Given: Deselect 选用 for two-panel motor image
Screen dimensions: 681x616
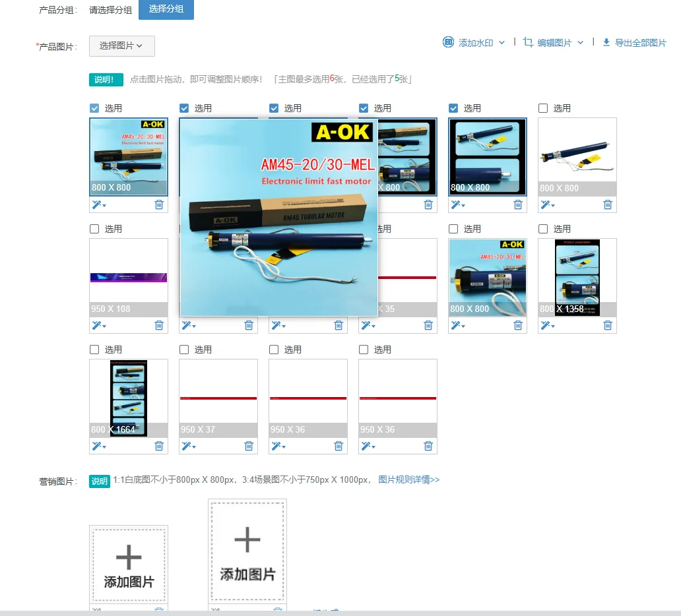Looking at the screenshot, I should (x=453, y=108).
